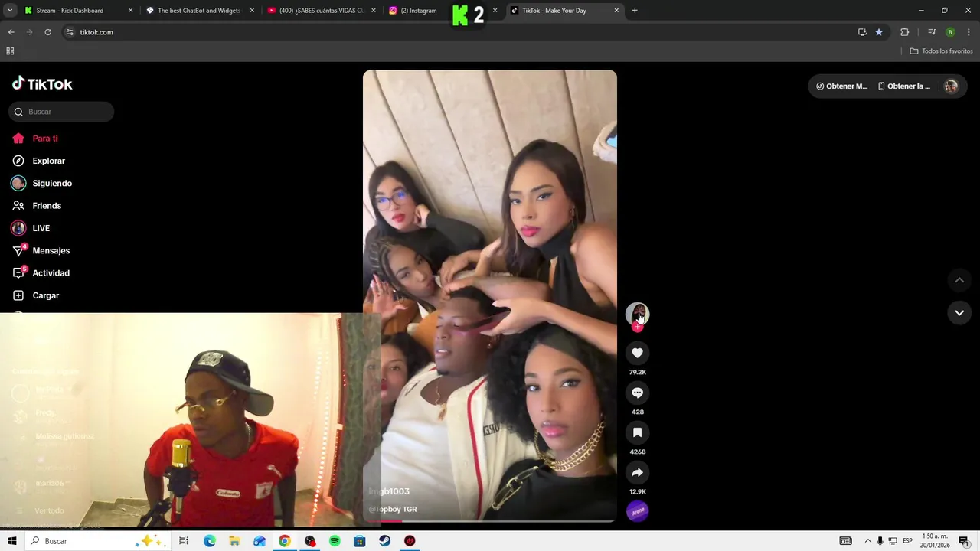Open the Windows Start menu
This screenshot has width=980, height=551.
[11, 541]
